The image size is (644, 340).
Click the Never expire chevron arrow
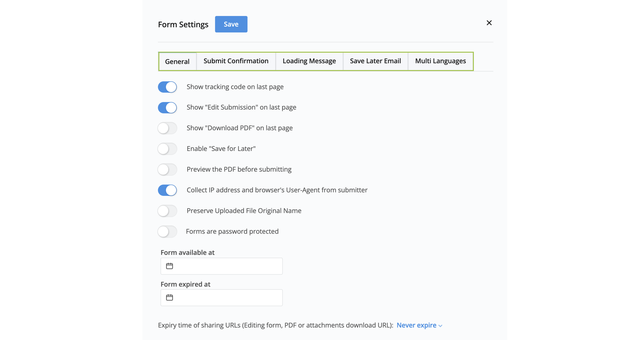(440, 326)
